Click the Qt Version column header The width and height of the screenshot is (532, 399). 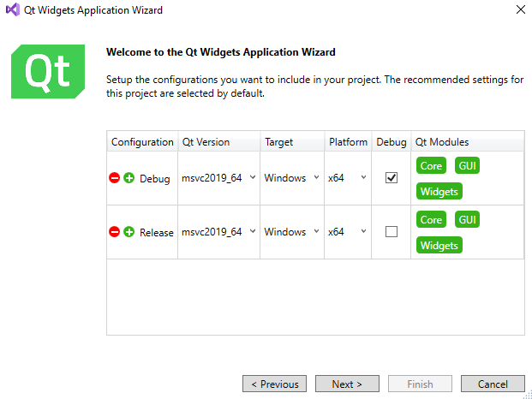(219, 141)
